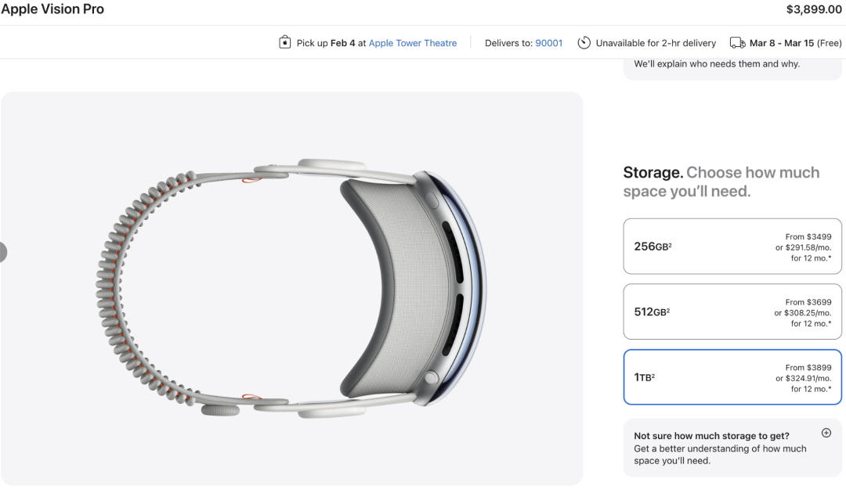Click the "Mar 8 - Mar 15 (Free)" shipping estimate
The width and height of the screenshot is (846, 504).
(x=795, y=43)
